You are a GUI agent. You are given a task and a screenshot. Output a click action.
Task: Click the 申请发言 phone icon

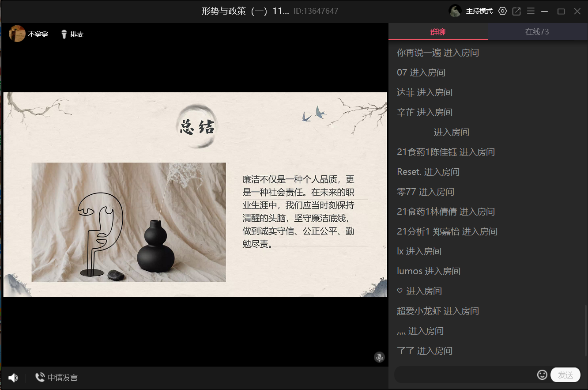pos(40,377)
